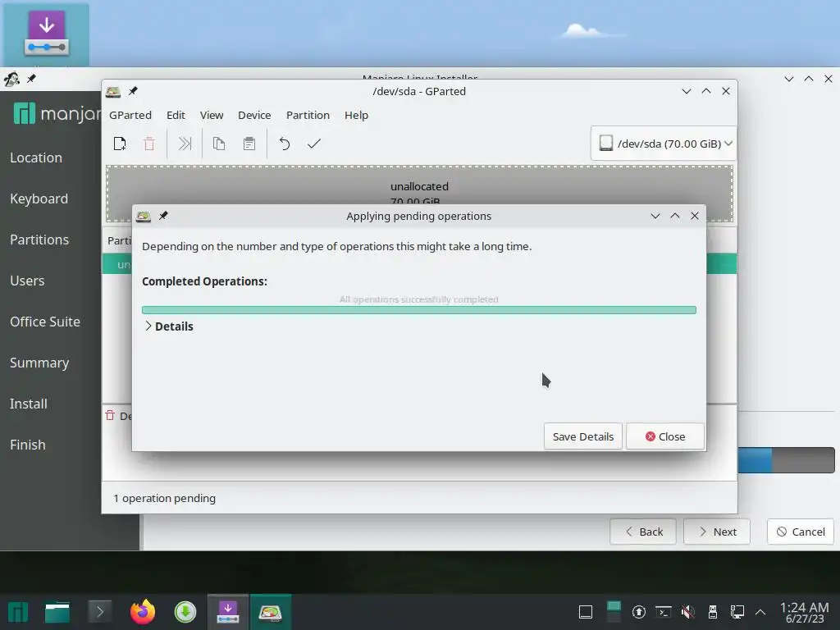Open the /dev/sda device dropdown

[x=664, y=144]
